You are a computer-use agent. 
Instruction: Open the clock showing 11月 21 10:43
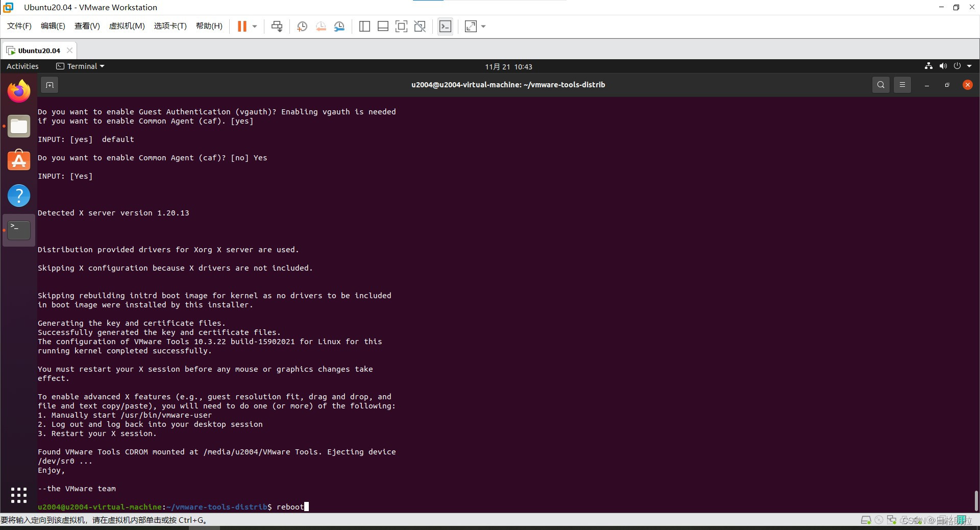click(508, 67)
